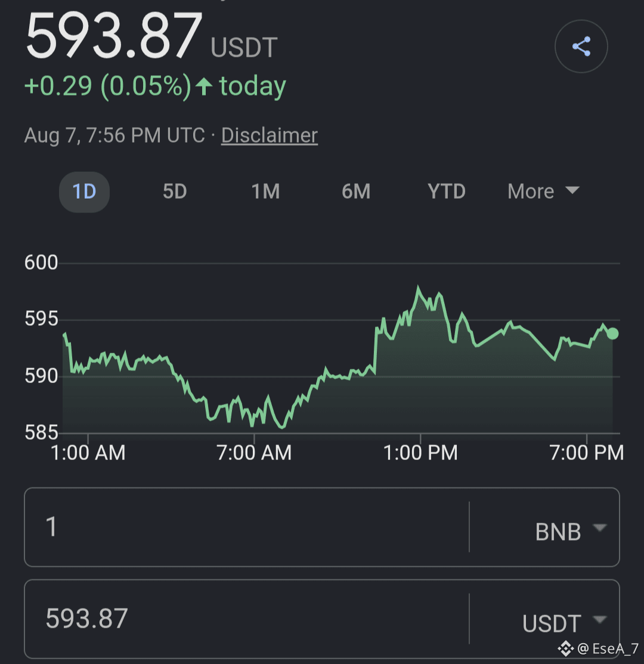Click the +0.29 (0.05%) today change text

pyautogui.click(x=155, y=86)
